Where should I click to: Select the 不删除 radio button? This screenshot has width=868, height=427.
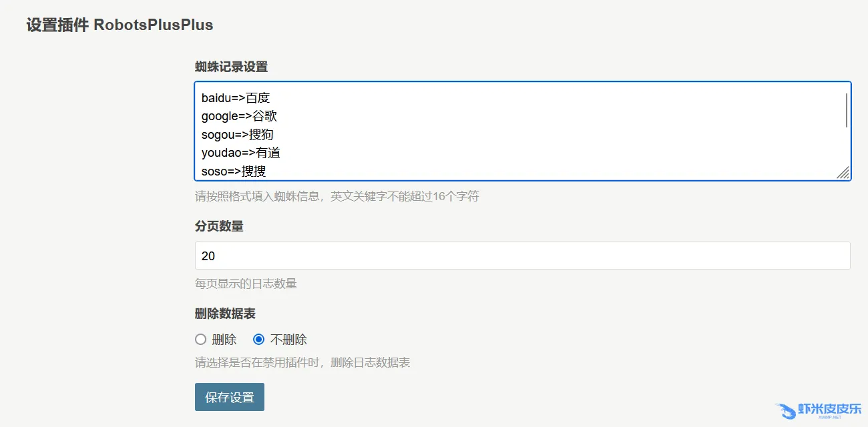coord(259,340)
